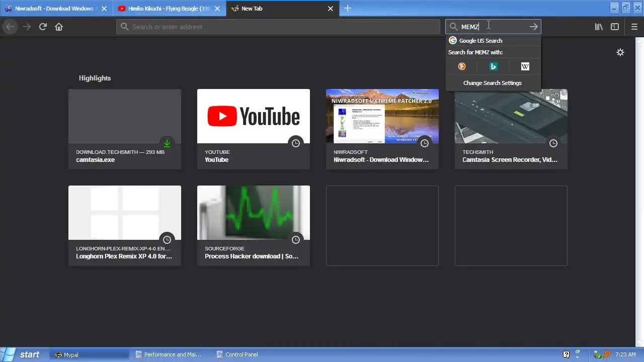Focus the Search or enter address bar

pyautogui.click(x=278, y=27)
